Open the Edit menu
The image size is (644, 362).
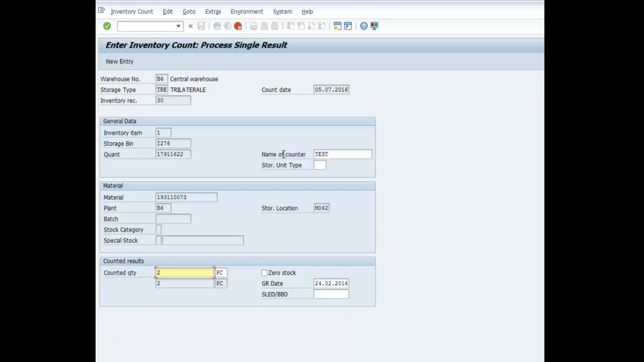pos(168,12)
